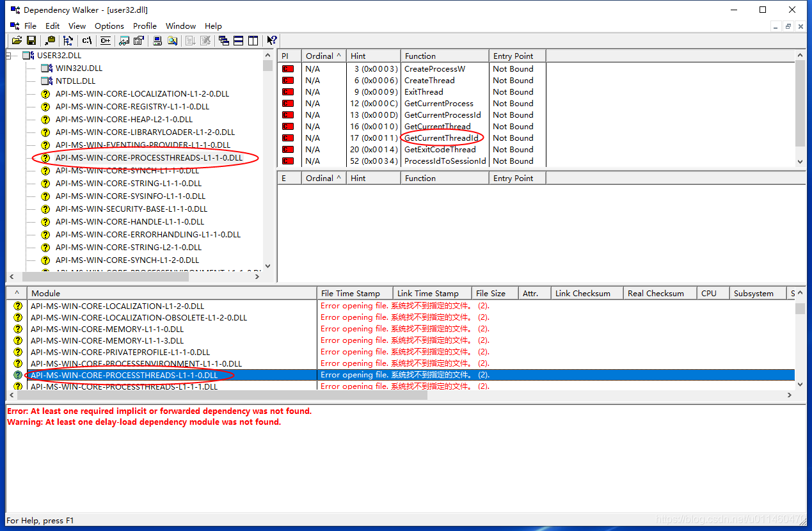
Task: Show System Information via the computer icon
Action: pos(157,40)
